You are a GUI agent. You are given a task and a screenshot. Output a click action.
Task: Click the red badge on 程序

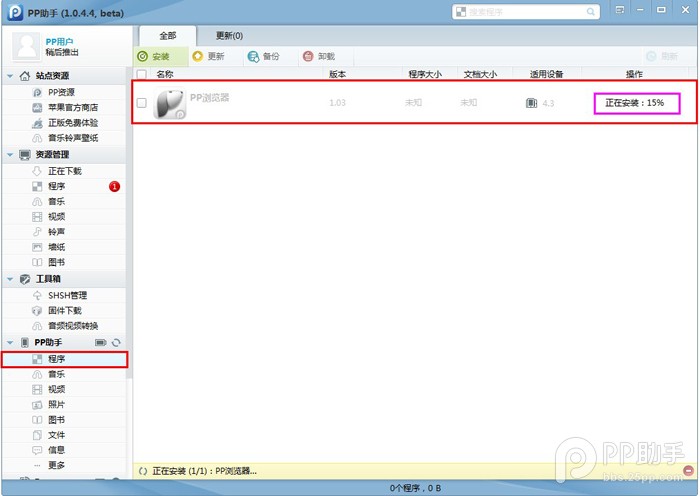[114, 186]
